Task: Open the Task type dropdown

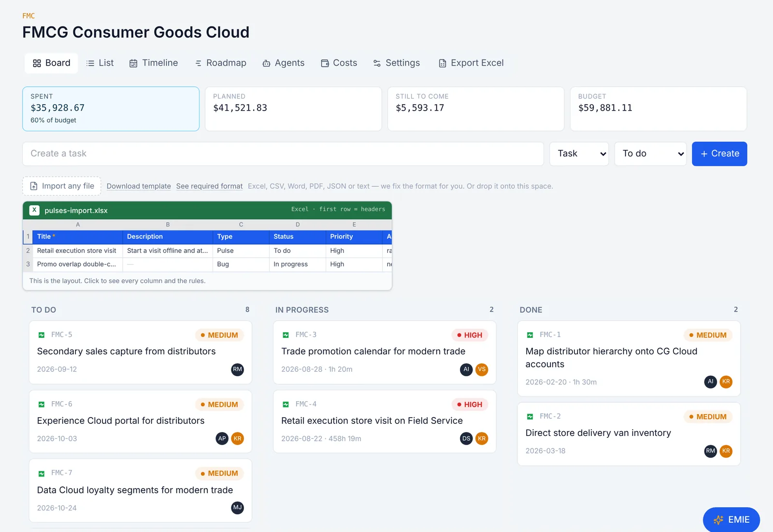Action: coord(579,154)
